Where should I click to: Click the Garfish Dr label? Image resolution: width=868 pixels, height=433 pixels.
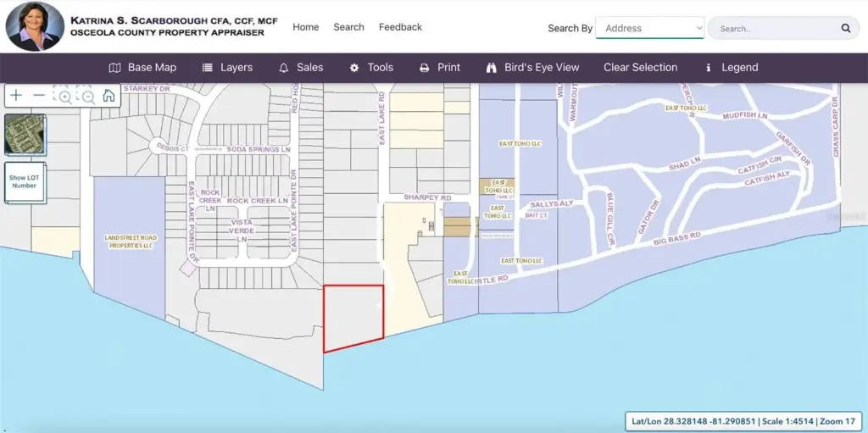[793, 149]
